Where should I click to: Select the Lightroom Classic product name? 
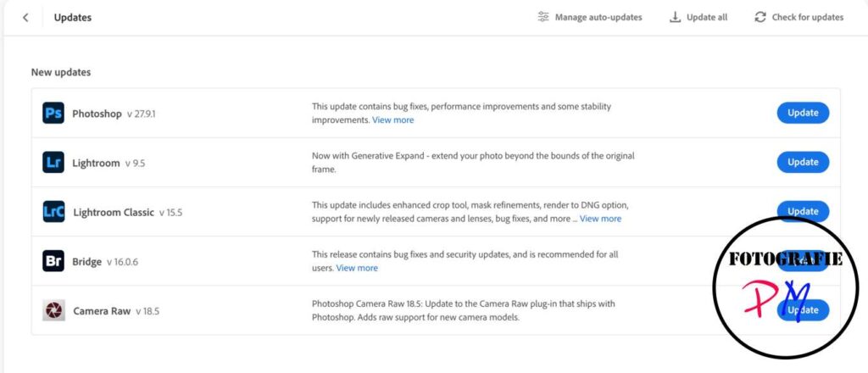tap(114, 213)
